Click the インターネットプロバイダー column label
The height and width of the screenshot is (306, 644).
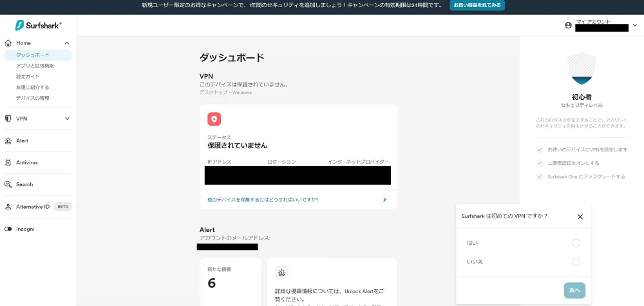(358, 162)
